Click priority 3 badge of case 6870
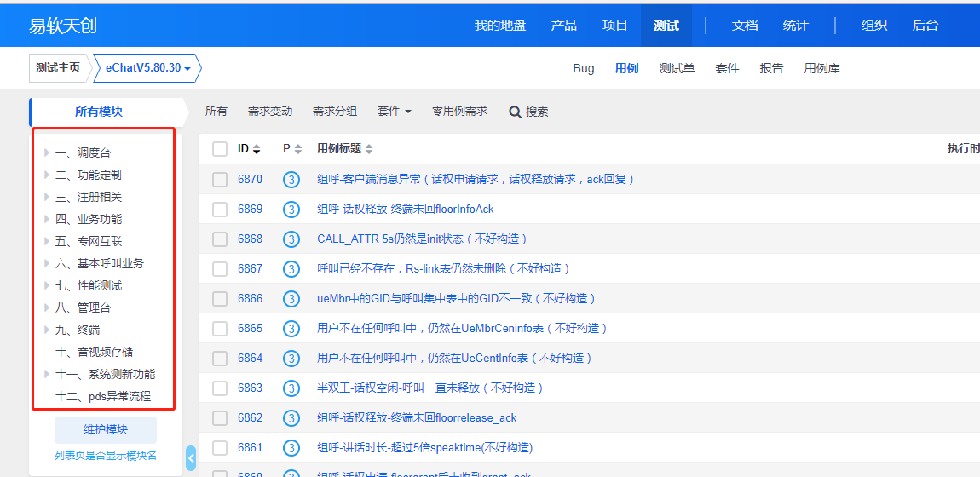 (291, 180)
